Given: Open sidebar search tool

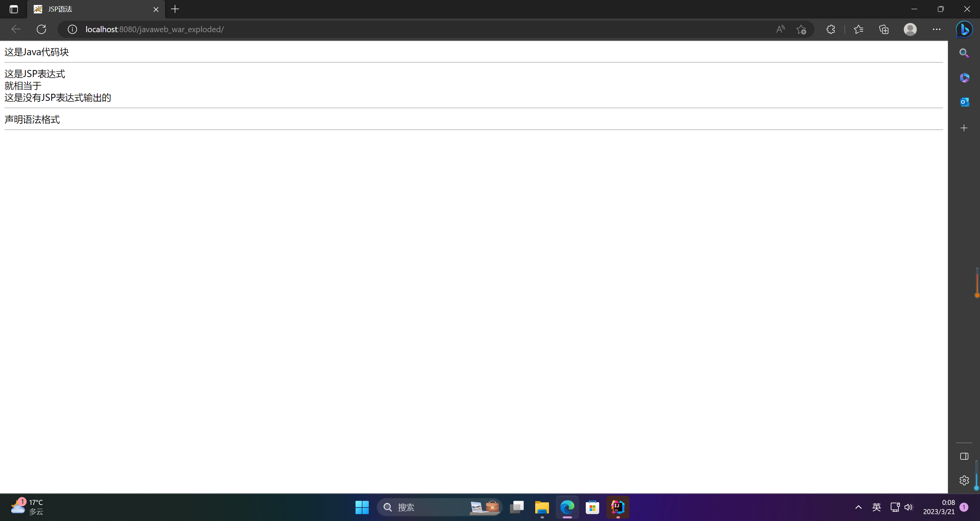Looking at the screenshot, I should point(964,53).
